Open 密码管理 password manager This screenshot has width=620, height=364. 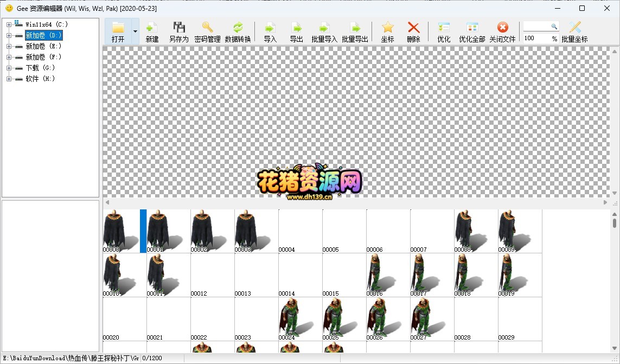tap(207, 31)
